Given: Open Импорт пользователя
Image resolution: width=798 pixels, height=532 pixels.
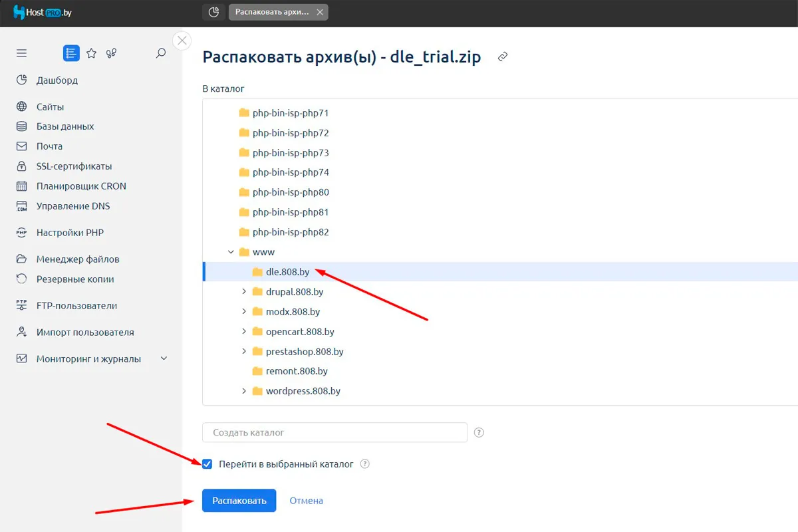Looking at the screenshot, I should [x=85, y=332].
